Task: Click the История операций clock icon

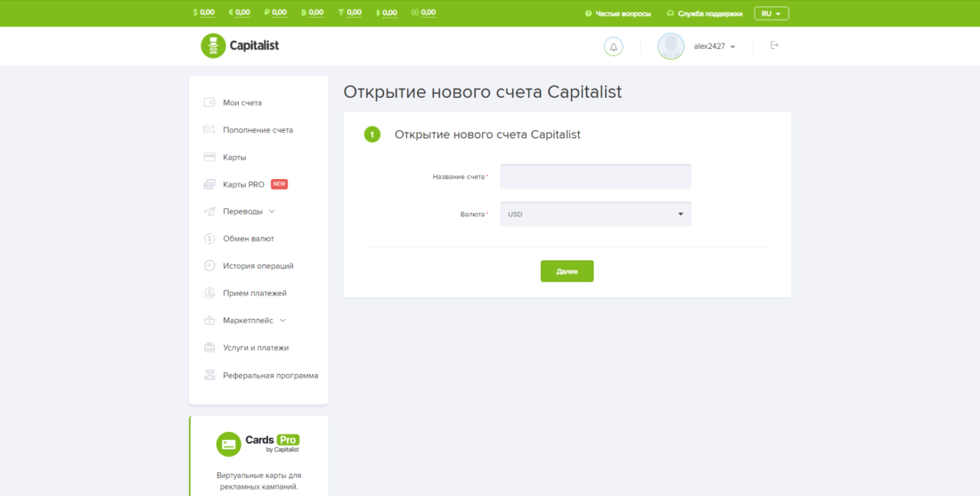Action: point(209,265)
